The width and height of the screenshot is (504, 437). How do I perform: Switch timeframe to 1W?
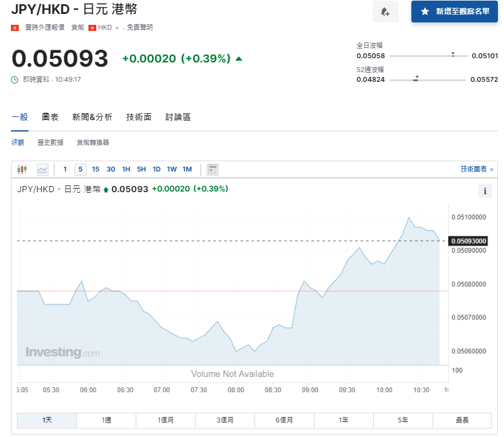tap(171, 169)
